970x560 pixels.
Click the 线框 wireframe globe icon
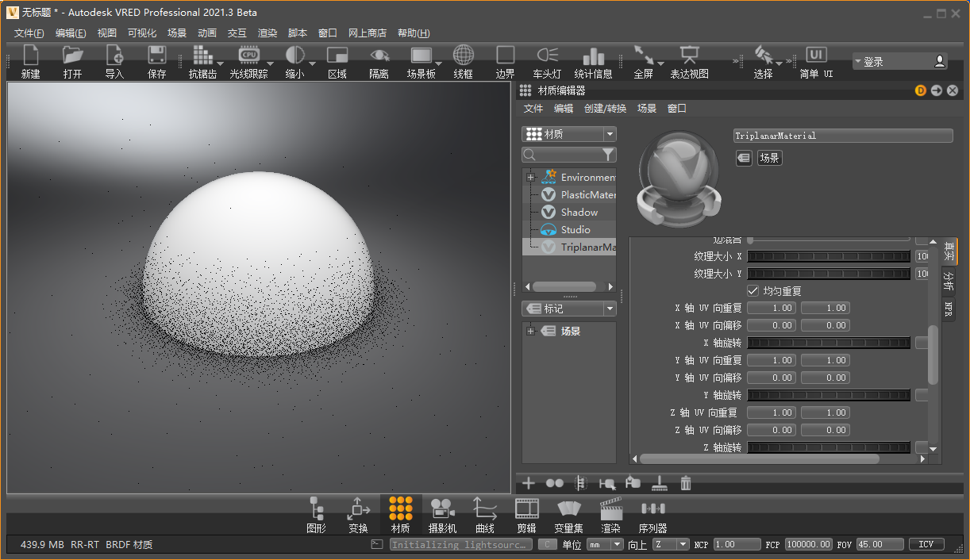point(464,56)
